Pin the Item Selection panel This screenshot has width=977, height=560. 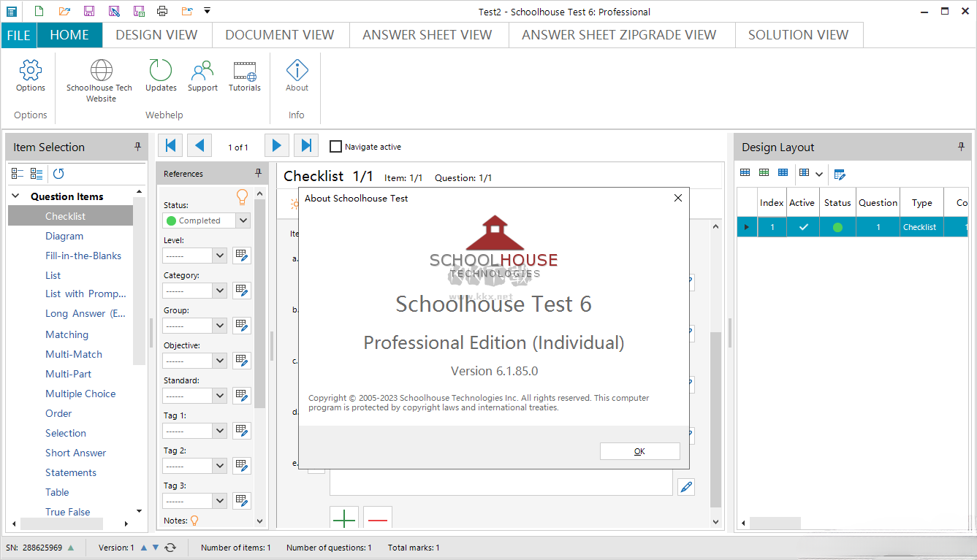click(x=137, y=147)
